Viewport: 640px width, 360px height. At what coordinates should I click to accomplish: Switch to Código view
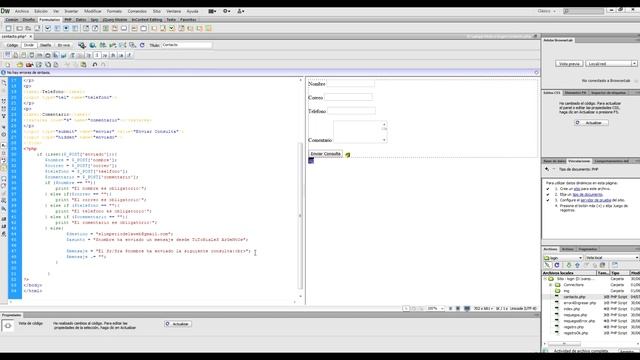point(12,45)
